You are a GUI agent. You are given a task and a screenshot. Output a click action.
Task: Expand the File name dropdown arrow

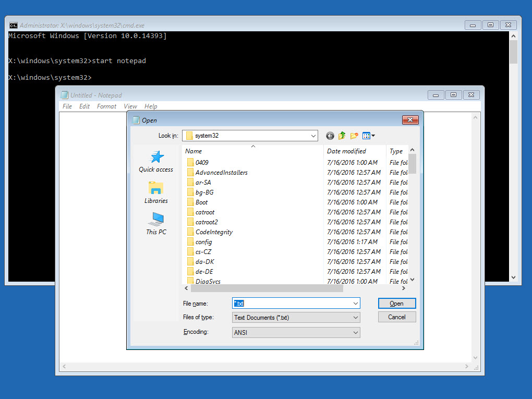(x=356, y=304)
